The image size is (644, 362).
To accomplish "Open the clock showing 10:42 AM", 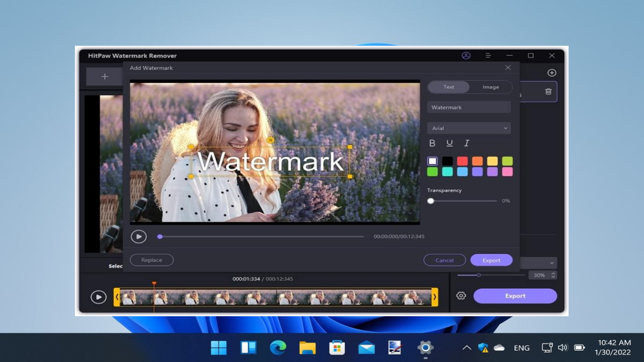I will coord(612,347).
